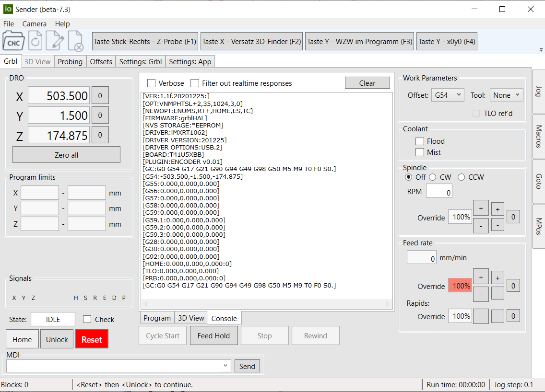The image size is (545, 392).
Task: Clear the console output
Action: pyautogui.click(x=367, y=83)
